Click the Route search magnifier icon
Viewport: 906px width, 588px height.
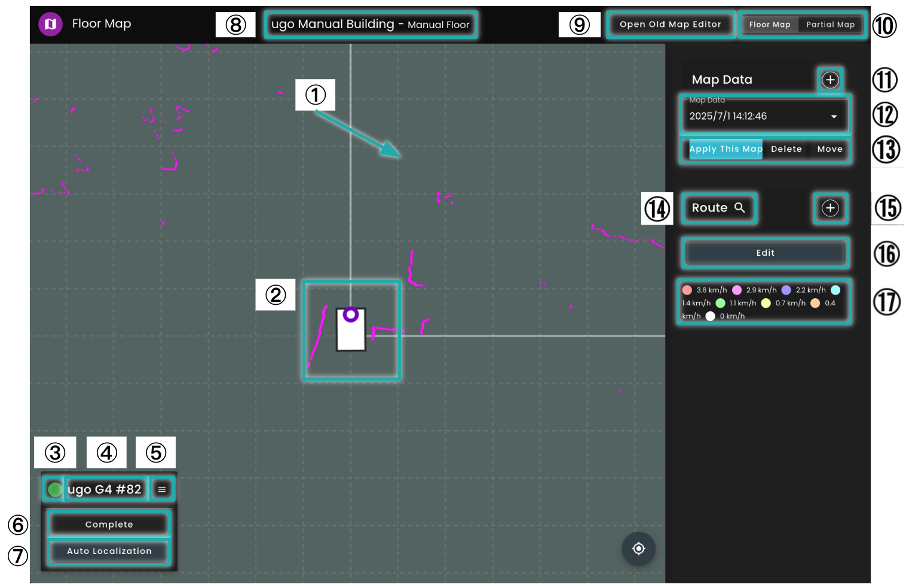[x=740, y=208]
